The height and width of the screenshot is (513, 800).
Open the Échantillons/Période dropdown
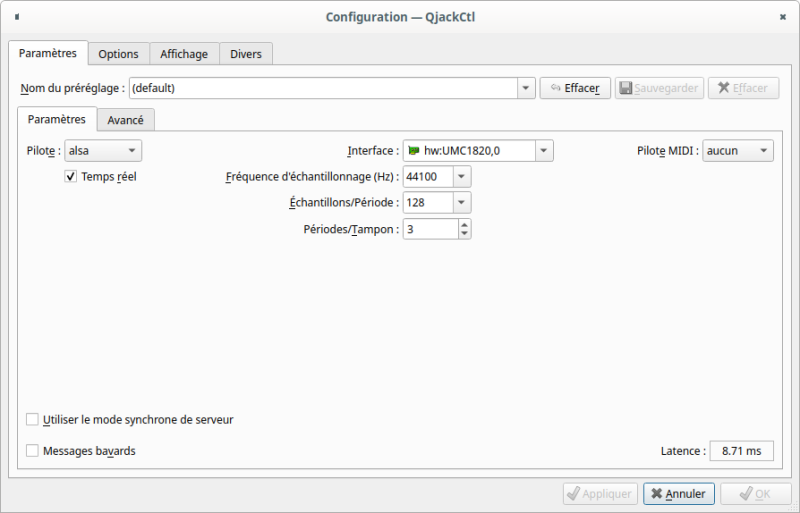click(461, 203)
